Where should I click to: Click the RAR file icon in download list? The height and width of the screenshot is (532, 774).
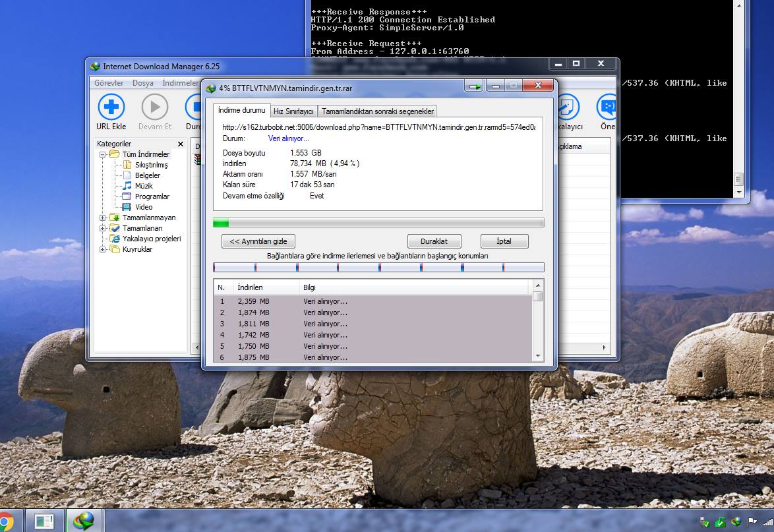click(197, 160)
